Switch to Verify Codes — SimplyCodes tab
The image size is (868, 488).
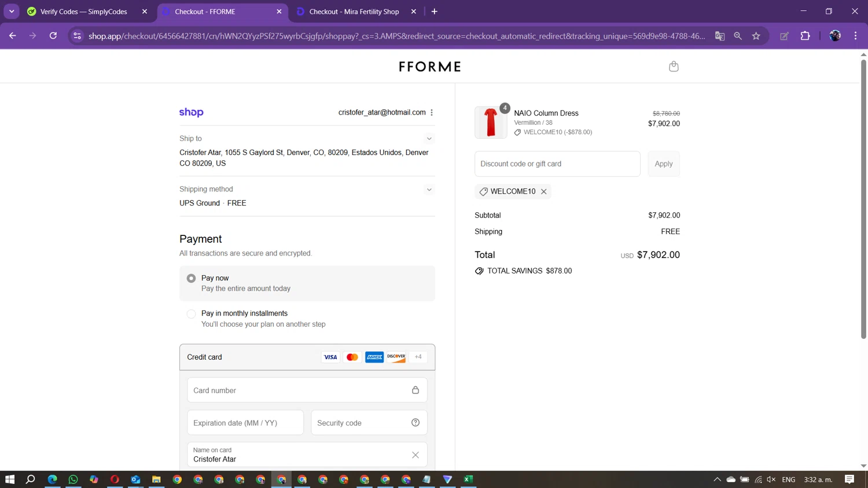click(x=84, y=12)
